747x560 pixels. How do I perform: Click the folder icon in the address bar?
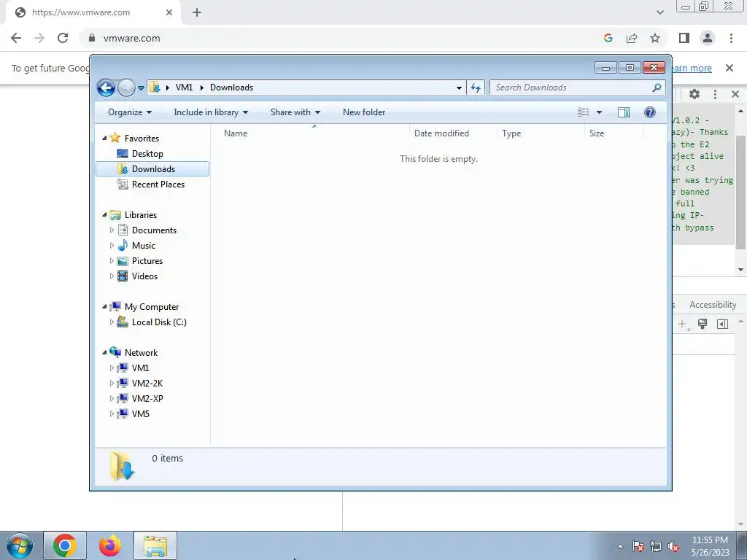[x=155, y=87]
